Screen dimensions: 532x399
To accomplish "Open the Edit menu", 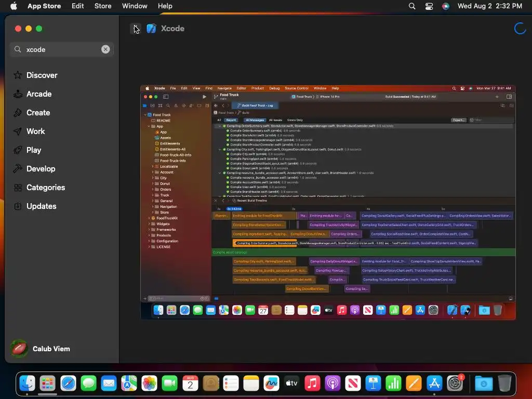I will 78,6.
